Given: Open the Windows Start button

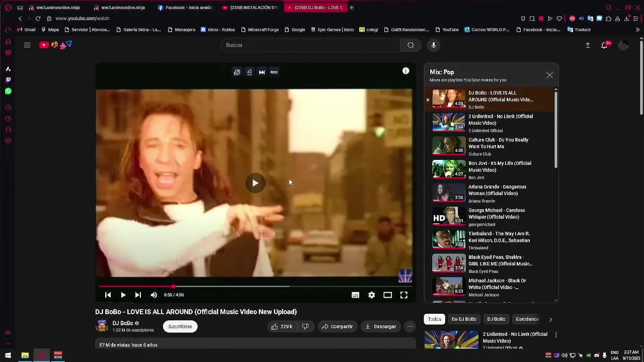Looking at the screenshot, I should [x=8, y=355].
